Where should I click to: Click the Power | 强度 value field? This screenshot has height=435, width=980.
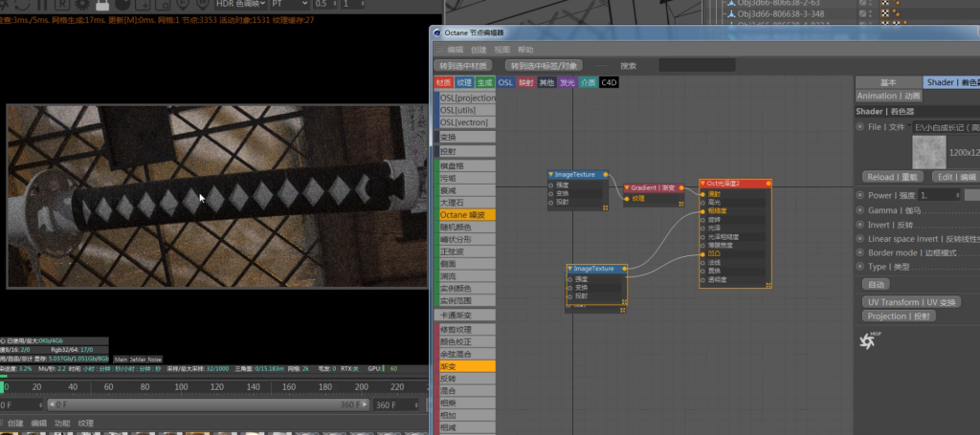(x=940, y=195)
